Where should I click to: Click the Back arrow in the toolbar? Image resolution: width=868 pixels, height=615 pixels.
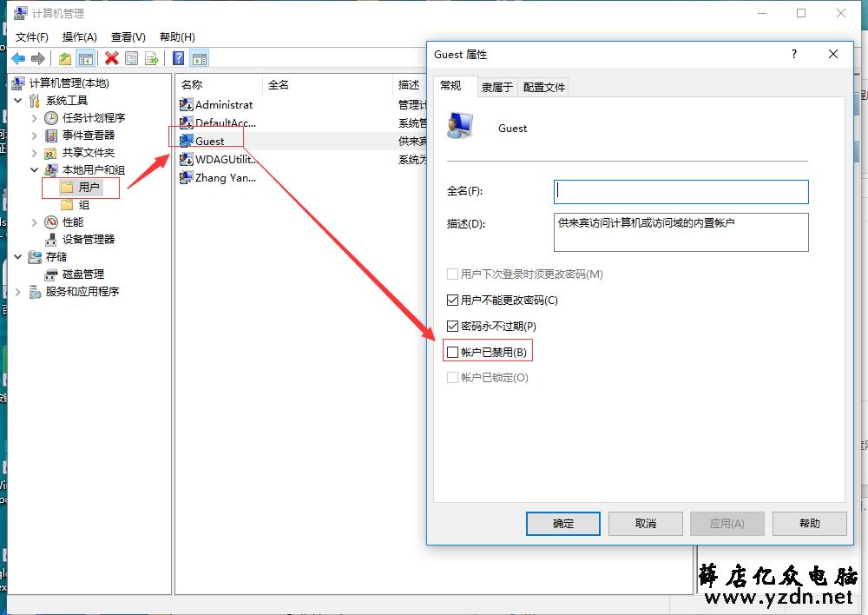18,58
